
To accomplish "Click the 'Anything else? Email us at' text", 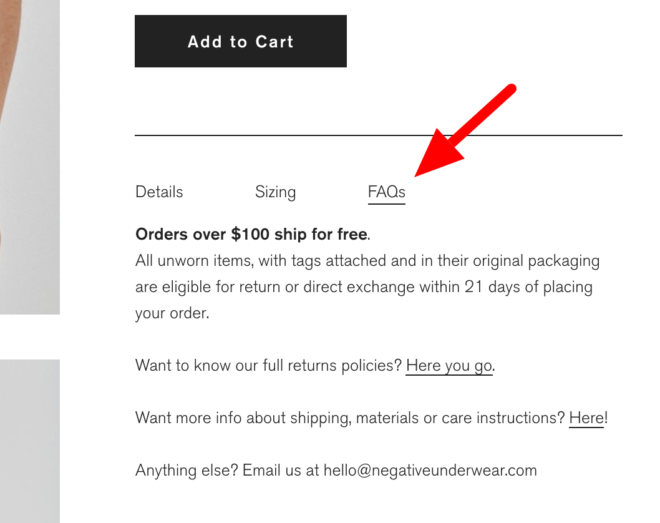I will tap(227, 470).
